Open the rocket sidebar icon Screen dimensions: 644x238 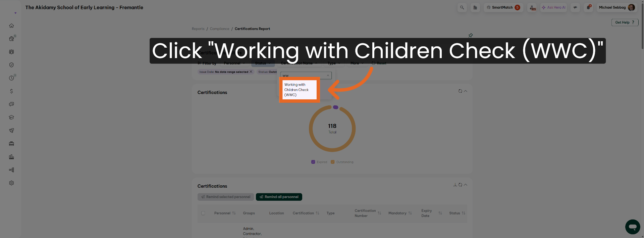pos(11,130)
